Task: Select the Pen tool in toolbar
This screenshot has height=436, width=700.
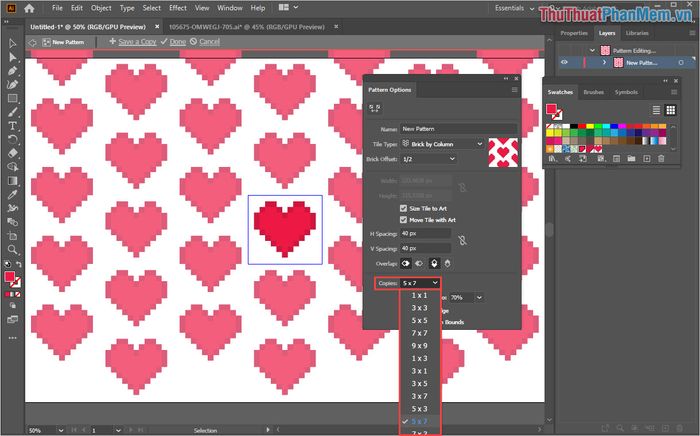Action: click(x=12, y=71)
